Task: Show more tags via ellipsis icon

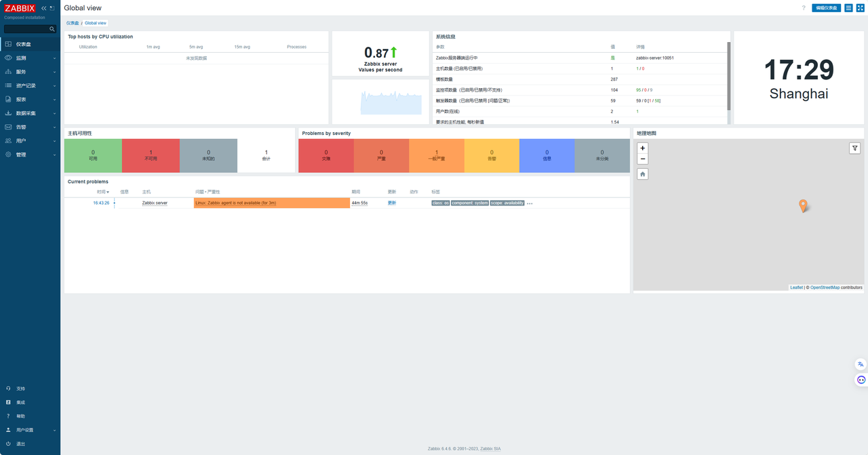Action: 530,203
